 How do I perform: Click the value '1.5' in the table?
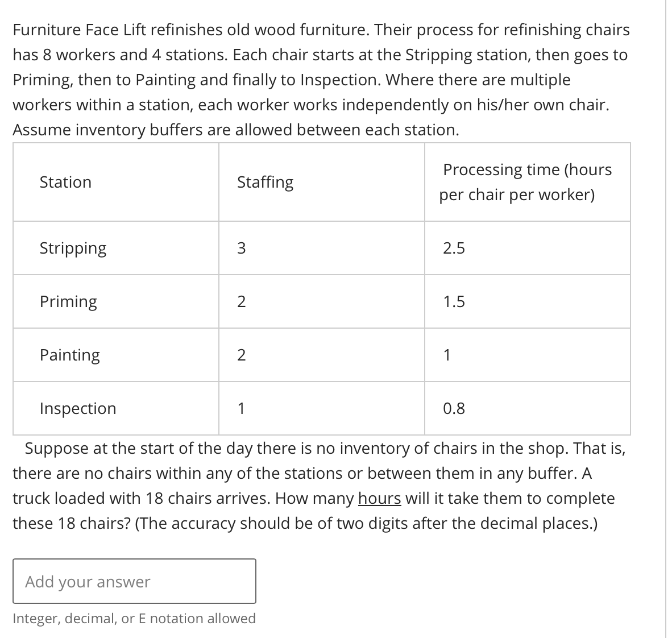pos(453,301)
